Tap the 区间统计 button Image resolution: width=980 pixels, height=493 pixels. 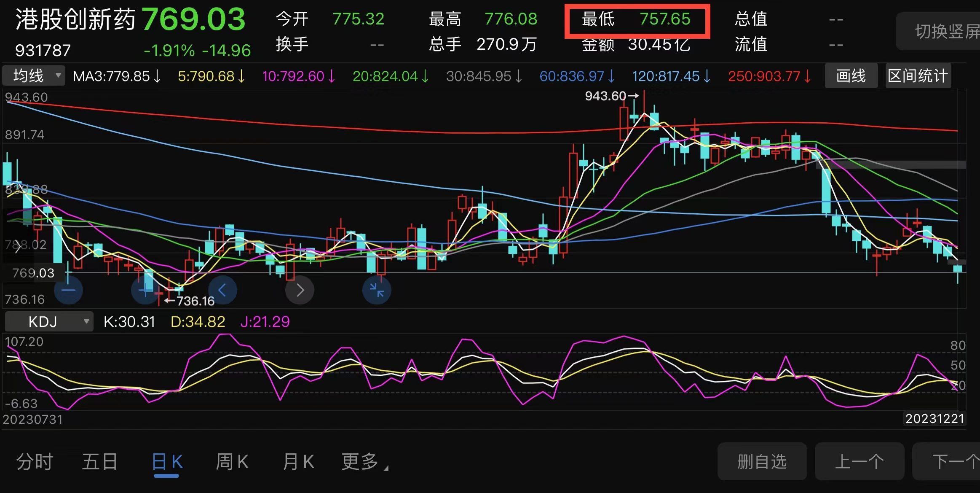[918, 76]
